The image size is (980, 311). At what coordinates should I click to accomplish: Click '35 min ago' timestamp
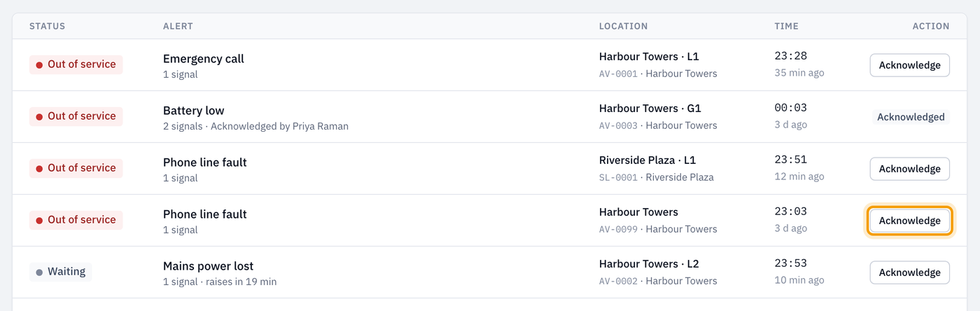point(799,73)
